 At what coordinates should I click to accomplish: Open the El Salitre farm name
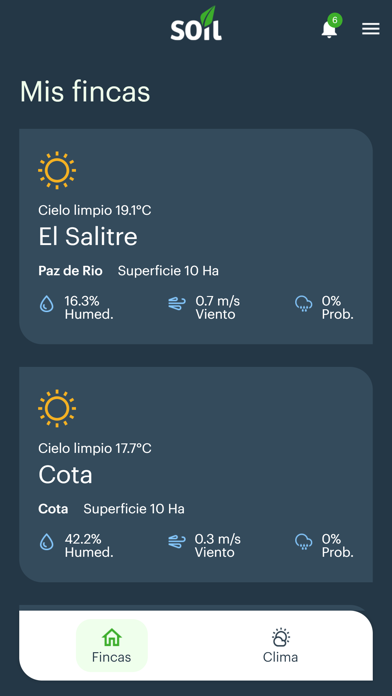(88, 237)
